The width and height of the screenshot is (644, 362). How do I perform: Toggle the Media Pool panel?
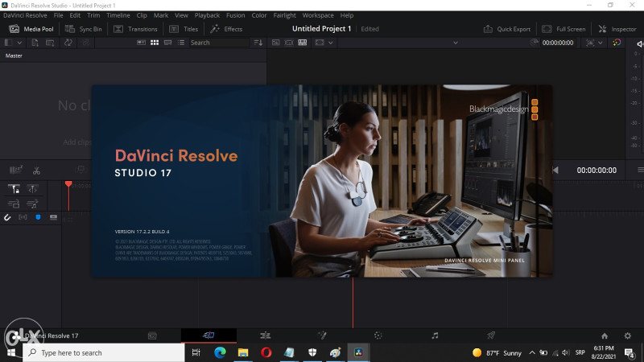31,29
